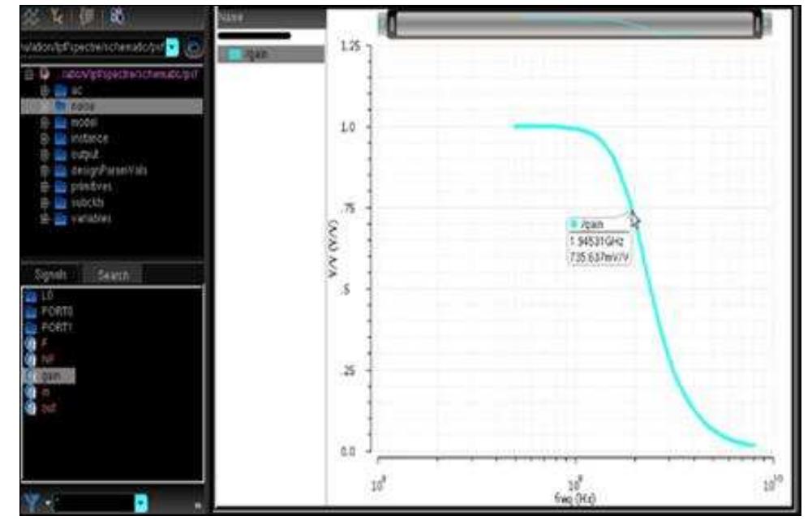The width and height of the screenshot is (812, 525).
Task: Click the cursor/pointer toolbar icon
Action: point(55,15)
